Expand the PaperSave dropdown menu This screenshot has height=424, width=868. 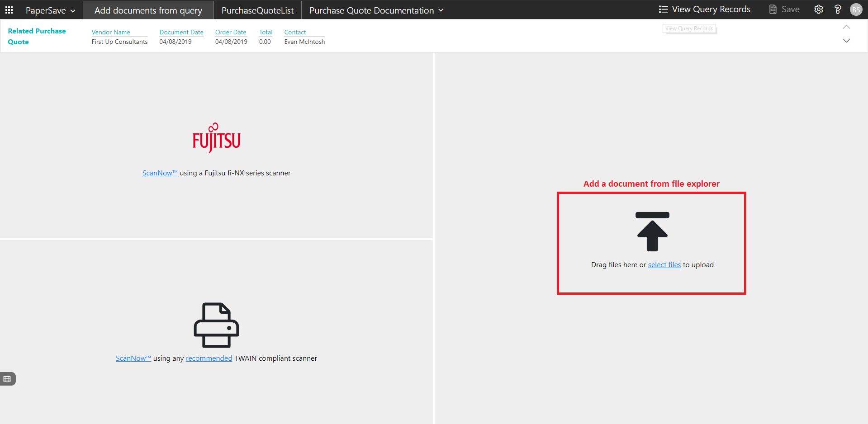[x=50, y=10]
